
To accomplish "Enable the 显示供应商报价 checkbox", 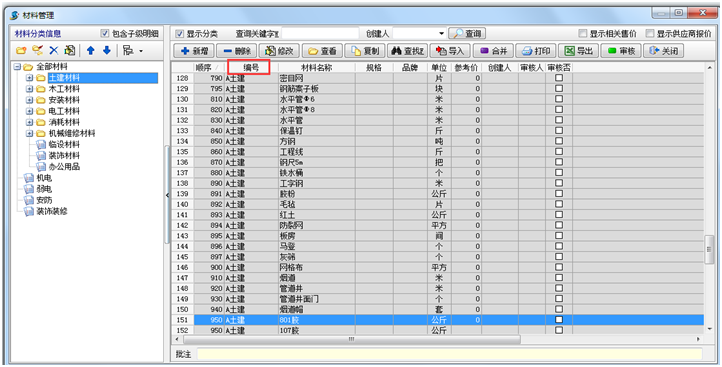I will tap(650, 34).
